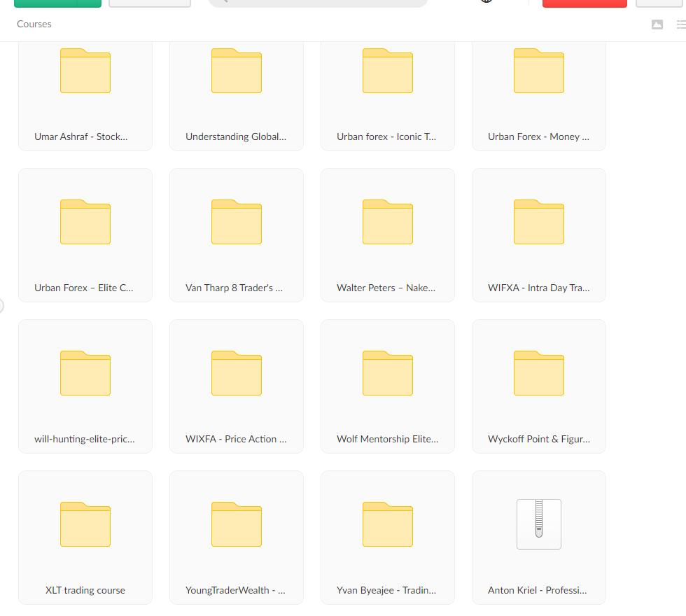Click 'Van Tharp 8 Trader's ...' label
Viewport: 686px width, 616px height.
(234, 288)
